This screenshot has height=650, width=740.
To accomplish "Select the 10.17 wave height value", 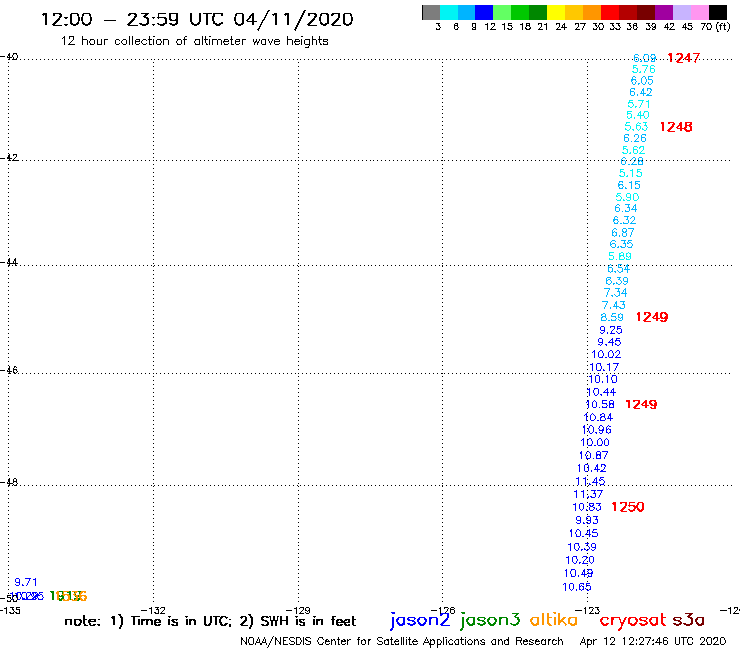I will click(605, 367).
